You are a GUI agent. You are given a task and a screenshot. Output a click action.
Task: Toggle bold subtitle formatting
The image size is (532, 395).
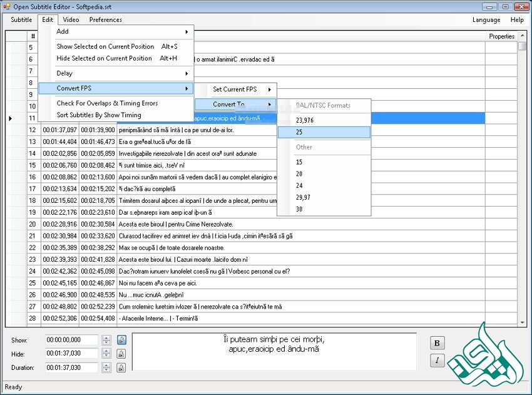436,342
